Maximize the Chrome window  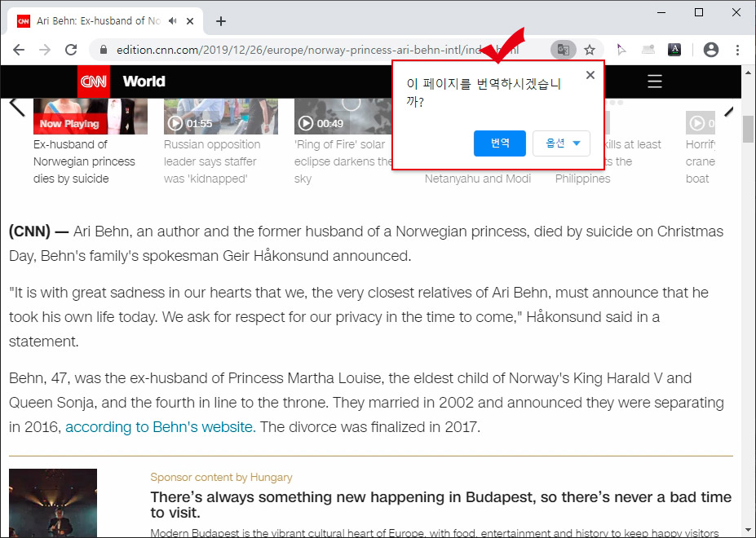tap(699, 12)
